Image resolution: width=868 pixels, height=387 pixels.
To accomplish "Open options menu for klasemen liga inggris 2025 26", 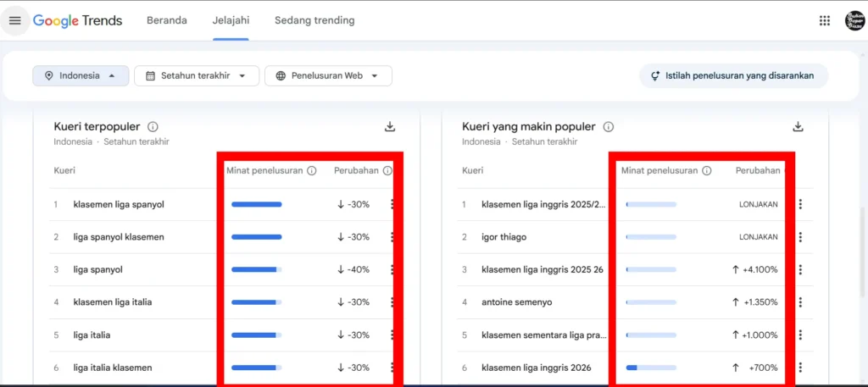I will tap(800, 270).
